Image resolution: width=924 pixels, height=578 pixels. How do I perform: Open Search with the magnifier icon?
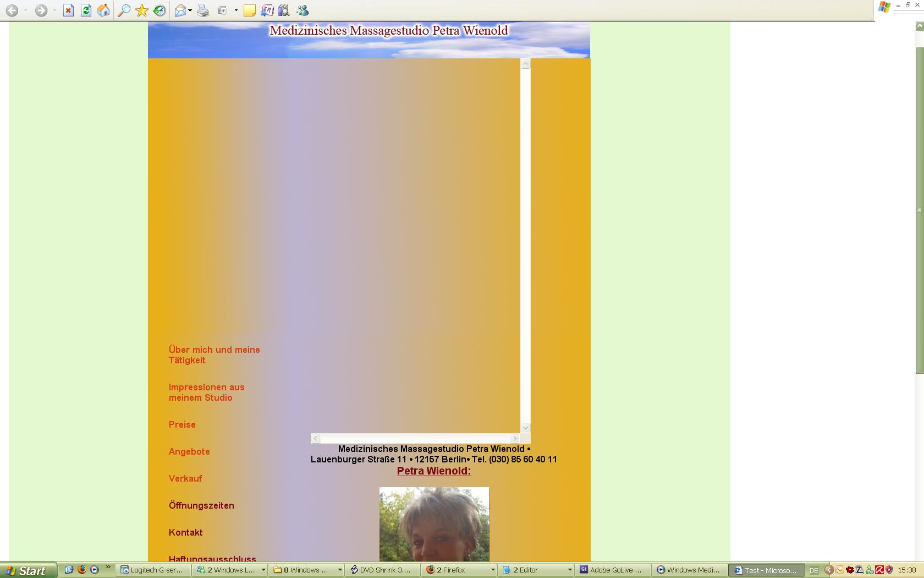(x=124, y=10)
